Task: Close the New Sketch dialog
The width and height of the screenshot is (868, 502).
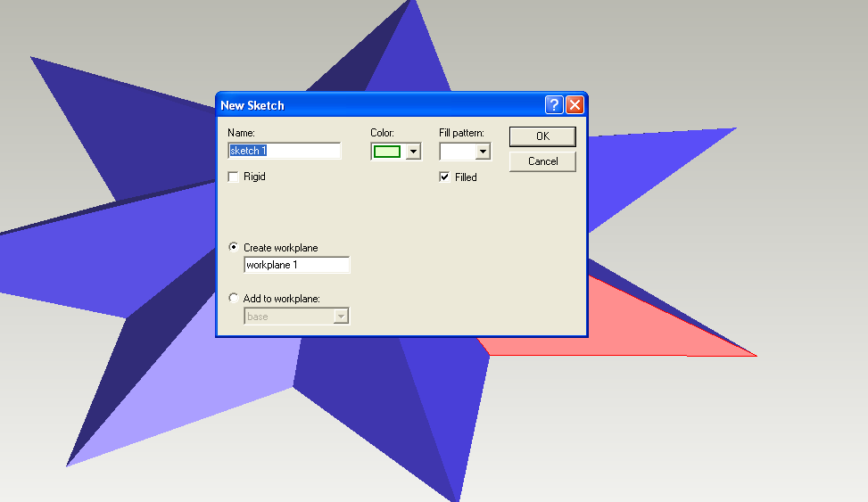Action: coord(575,105)
